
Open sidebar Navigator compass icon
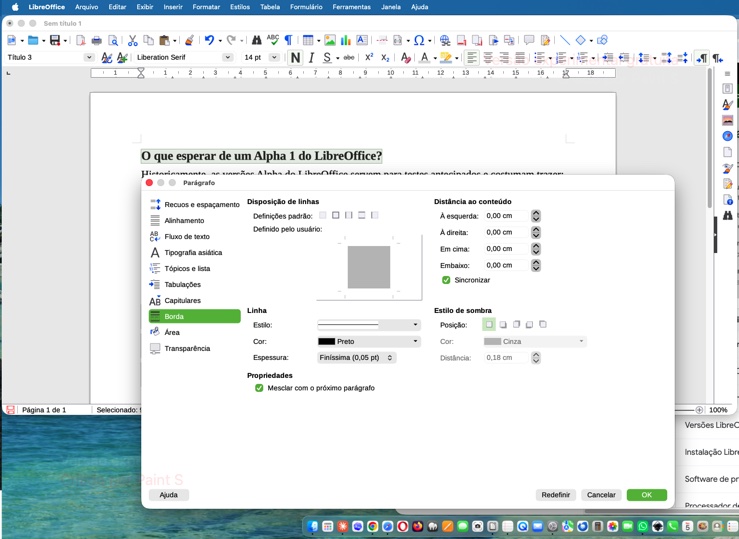click(x=727, y=136)
